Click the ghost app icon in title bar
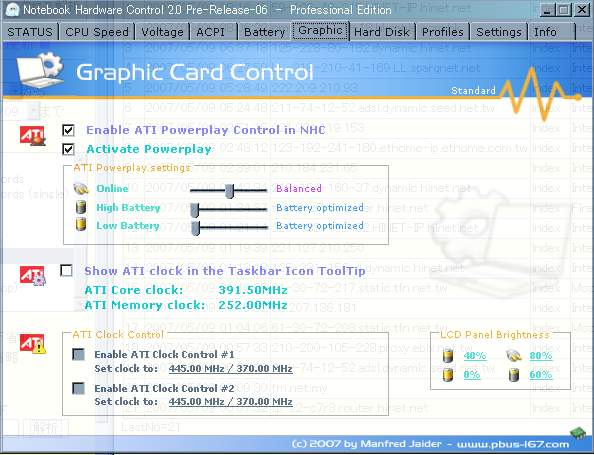The width and height of the screenshot is (594, 455). [13, 9]
